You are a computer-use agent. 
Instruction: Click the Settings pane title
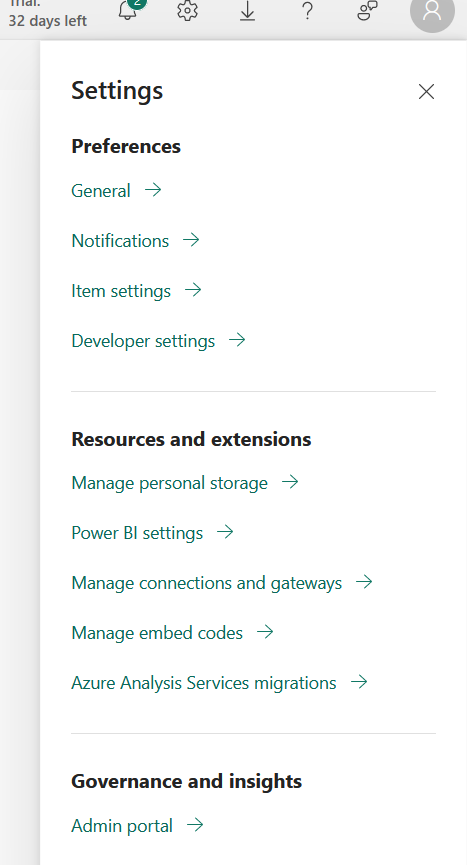coord(117,90)
